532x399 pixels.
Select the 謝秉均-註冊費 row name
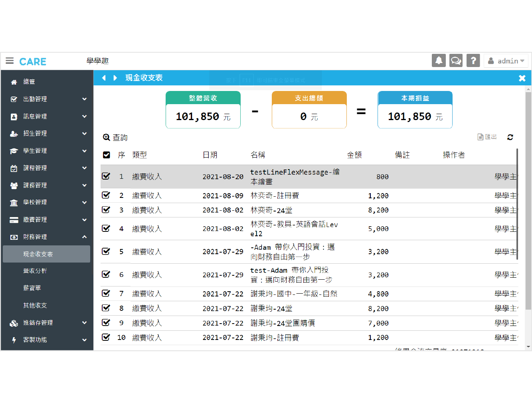click(275, 338)
